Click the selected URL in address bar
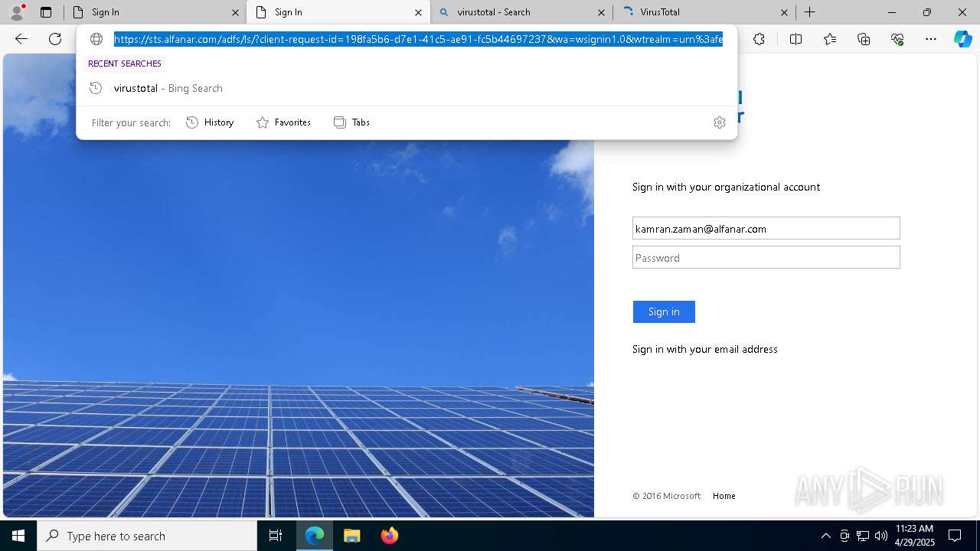 [418, 39]
